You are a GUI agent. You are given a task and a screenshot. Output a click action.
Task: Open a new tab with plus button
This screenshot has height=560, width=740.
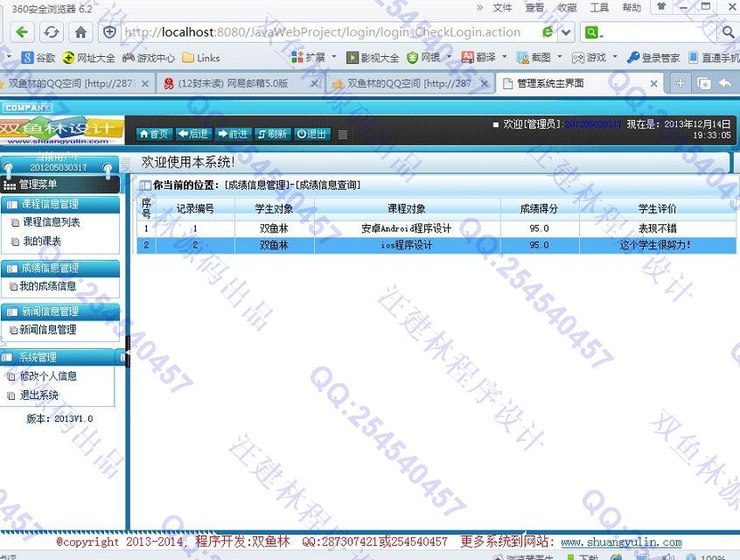point(680,83)
